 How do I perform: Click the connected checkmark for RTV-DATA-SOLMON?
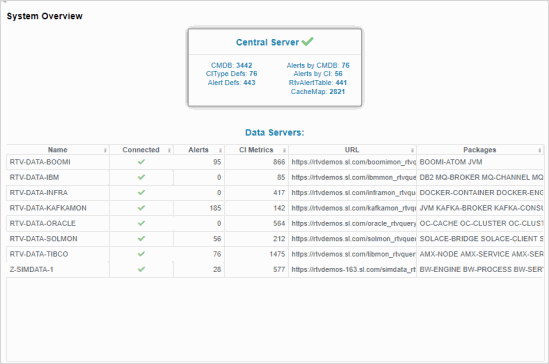pyautogui.click(x=141, y=239)
